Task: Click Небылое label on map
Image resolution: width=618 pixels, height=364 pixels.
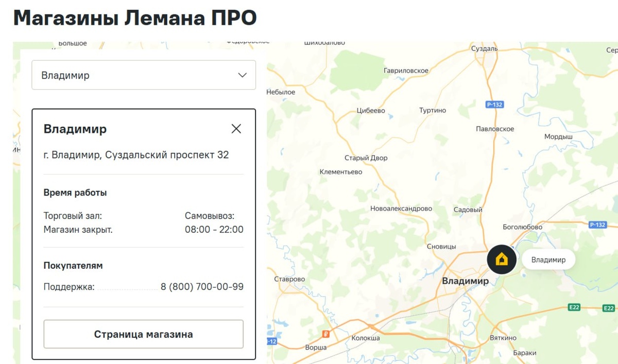Action: tap(281, 92)
